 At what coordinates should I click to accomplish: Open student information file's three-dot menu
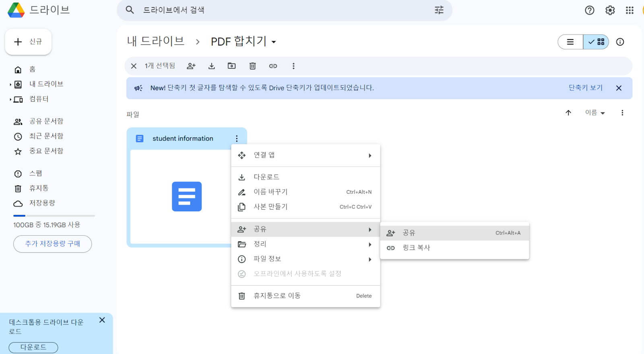point(237,138)
